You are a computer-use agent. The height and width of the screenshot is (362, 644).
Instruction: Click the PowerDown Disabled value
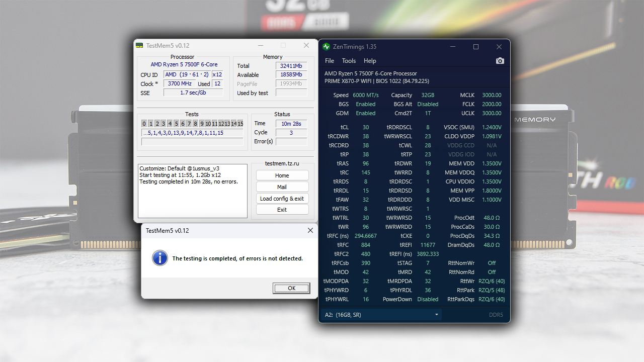pos(428,299)
